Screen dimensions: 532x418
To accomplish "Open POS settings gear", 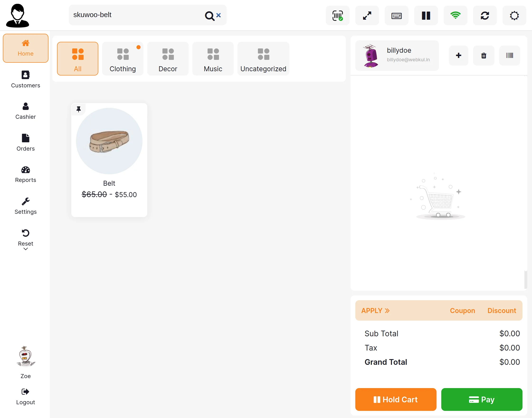I will click(x=514, y=15).
